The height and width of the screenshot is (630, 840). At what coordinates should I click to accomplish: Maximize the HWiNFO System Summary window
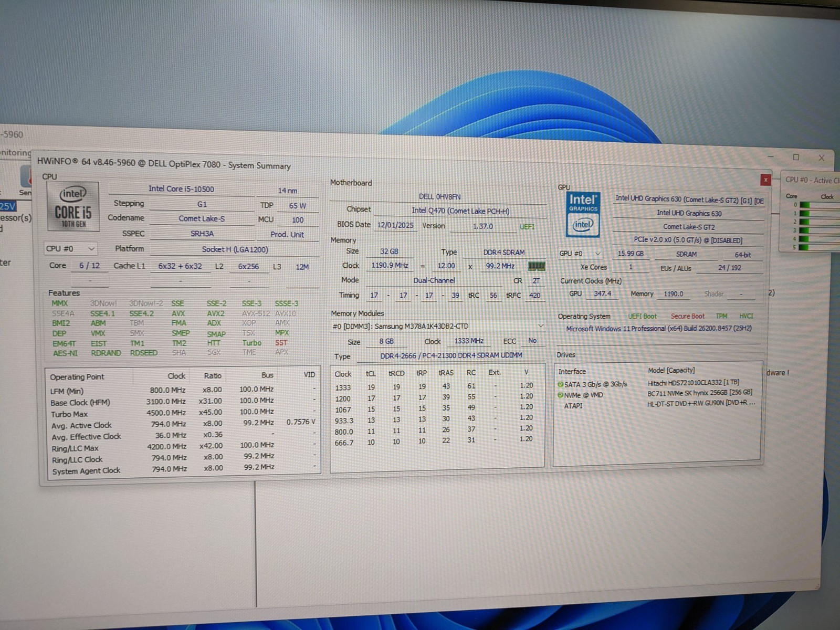(796, 157)
